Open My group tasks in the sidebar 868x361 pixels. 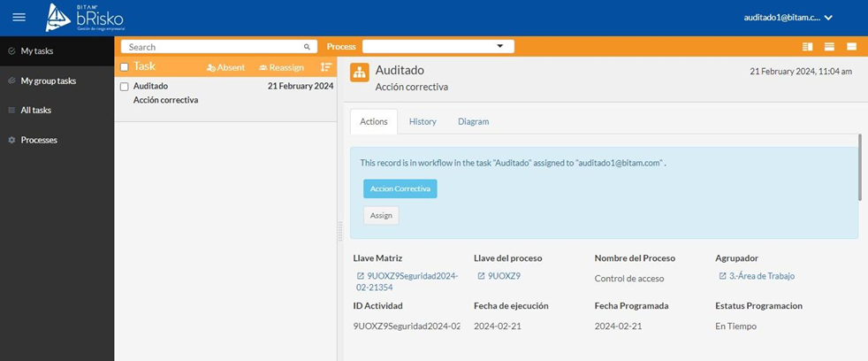click(x=57, y=81)
